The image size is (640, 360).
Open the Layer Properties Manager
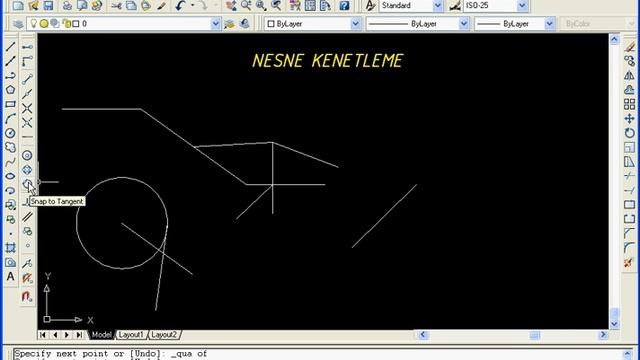[x=18, y=24]
